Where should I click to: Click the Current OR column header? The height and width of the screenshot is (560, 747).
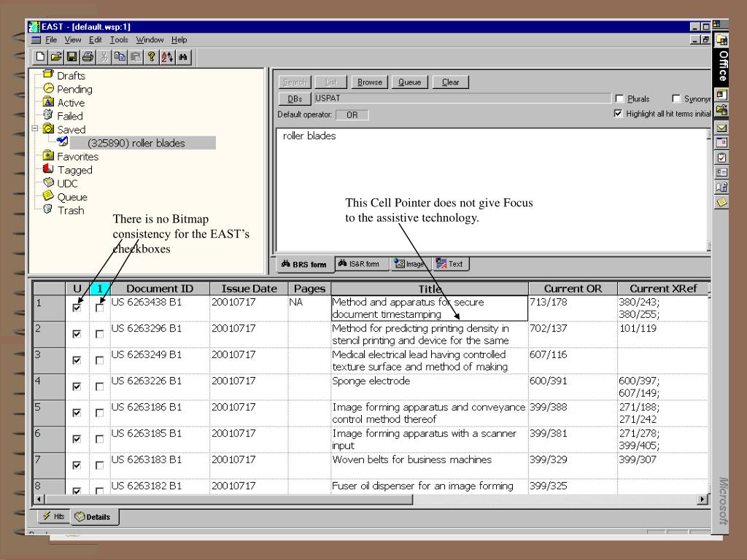click(573, 289)
